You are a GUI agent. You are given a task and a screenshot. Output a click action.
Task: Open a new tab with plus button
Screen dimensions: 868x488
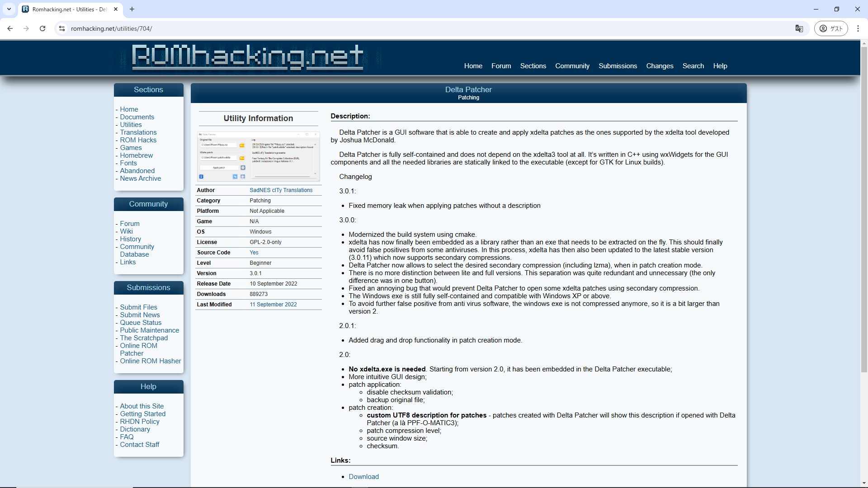pos(132,9)
